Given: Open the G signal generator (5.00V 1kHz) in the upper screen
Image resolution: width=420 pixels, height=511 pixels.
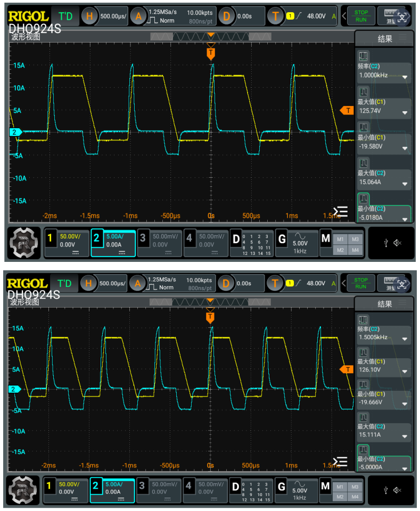Looking at the screenshot, I should click(x=297, y=243).
